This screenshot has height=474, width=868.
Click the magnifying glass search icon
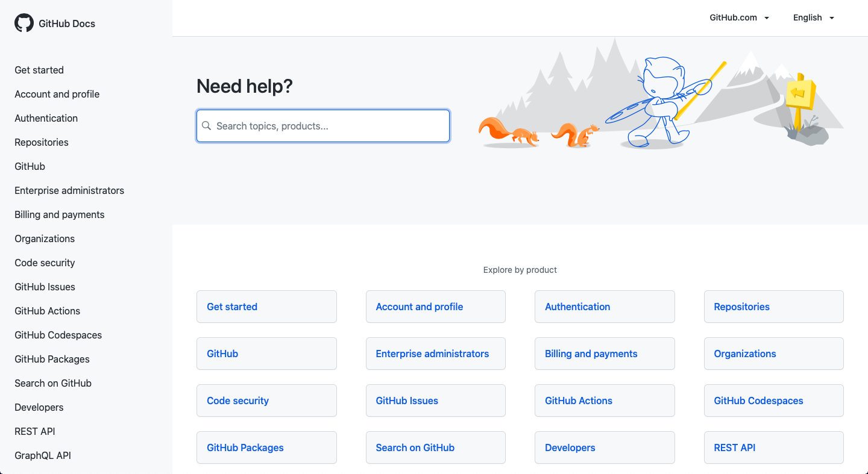tap(206, 126)
